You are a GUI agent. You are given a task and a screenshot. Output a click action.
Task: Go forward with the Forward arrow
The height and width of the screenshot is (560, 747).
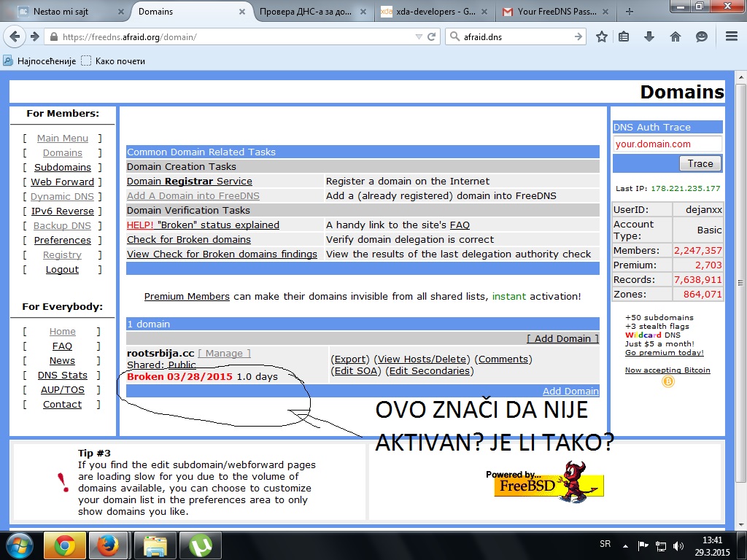point(35,36)
